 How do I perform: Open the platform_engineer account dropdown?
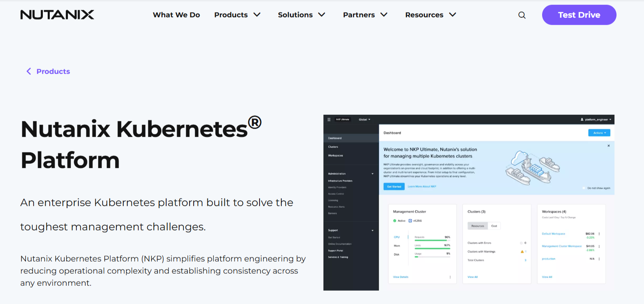596,120
